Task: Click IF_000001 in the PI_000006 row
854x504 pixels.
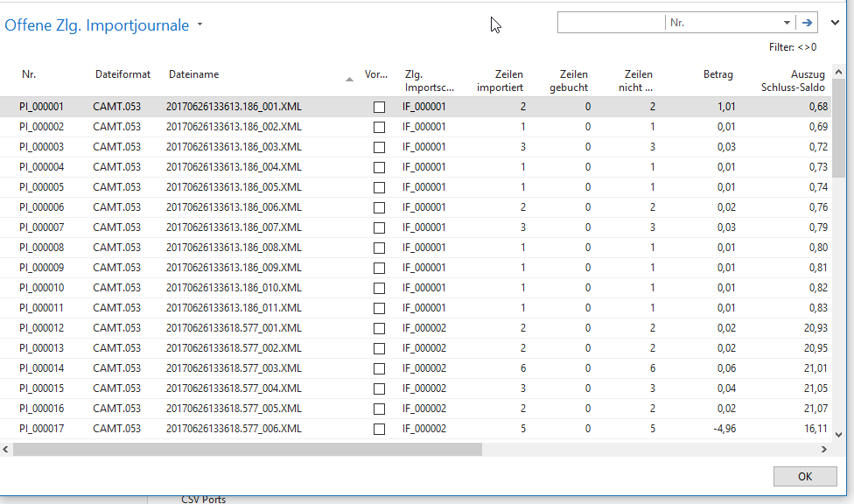Action: (x=424, y=207)
